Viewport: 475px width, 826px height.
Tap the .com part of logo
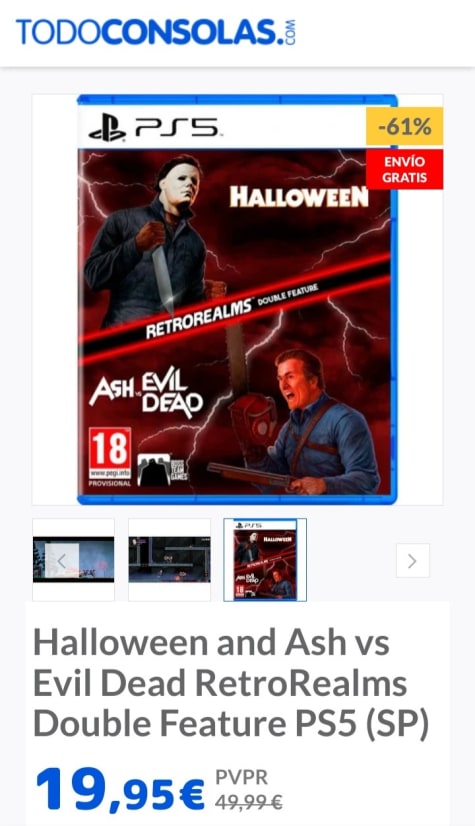290,32
